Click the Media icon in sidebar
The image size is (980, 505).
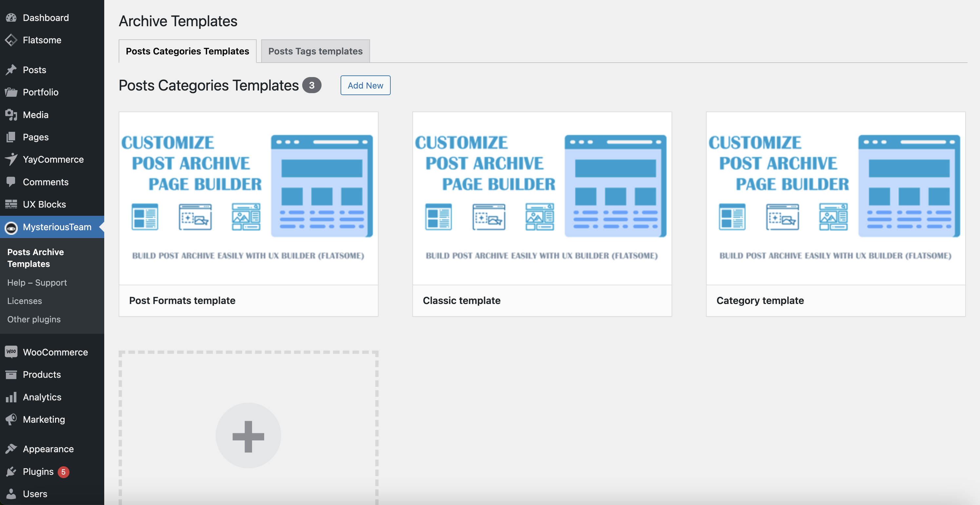point(11,114)
